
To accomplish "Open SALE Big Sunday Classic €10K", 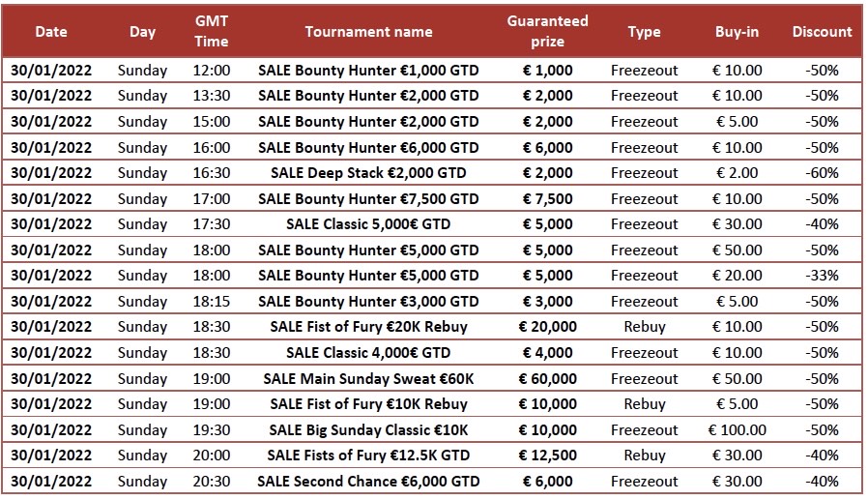I will tap(368, 429).
